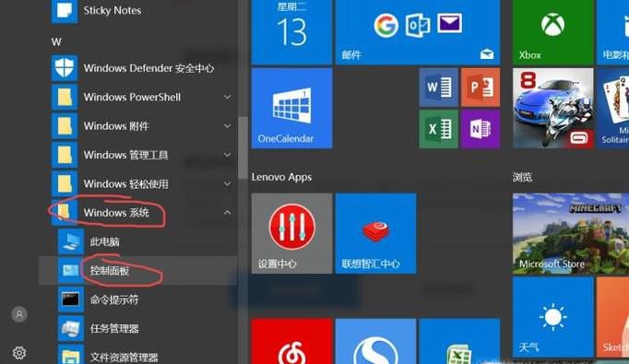Expand Windows PowerShell folder chevron
The image size is (629, 364).
pos(227,97)
